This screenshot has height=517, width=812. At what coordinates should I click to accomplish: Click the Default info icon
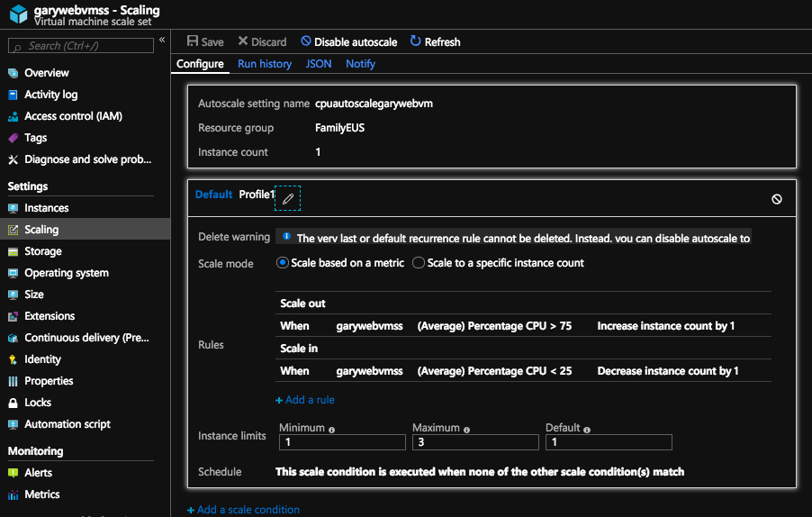(587, 430)
